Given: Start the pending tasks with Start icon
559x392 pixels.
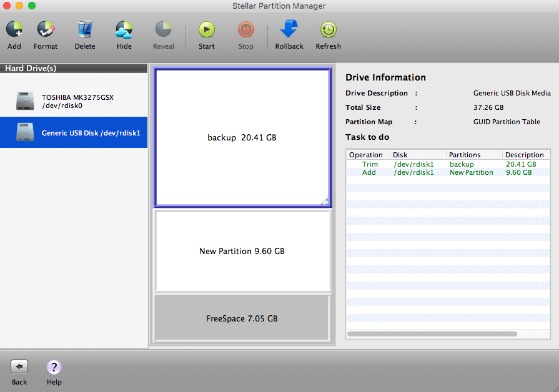Looking at the screenshot, I should pos(207,29).
